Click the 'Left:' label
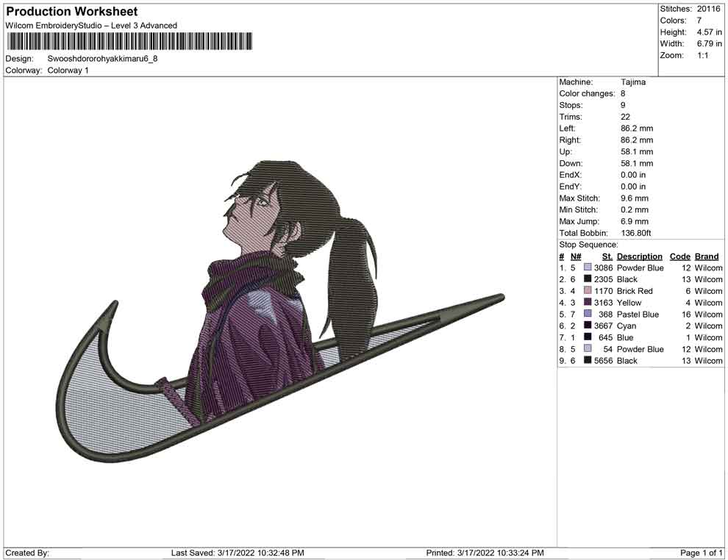The image size is (728, 560). pyautogui.click(x=567, y=129)
